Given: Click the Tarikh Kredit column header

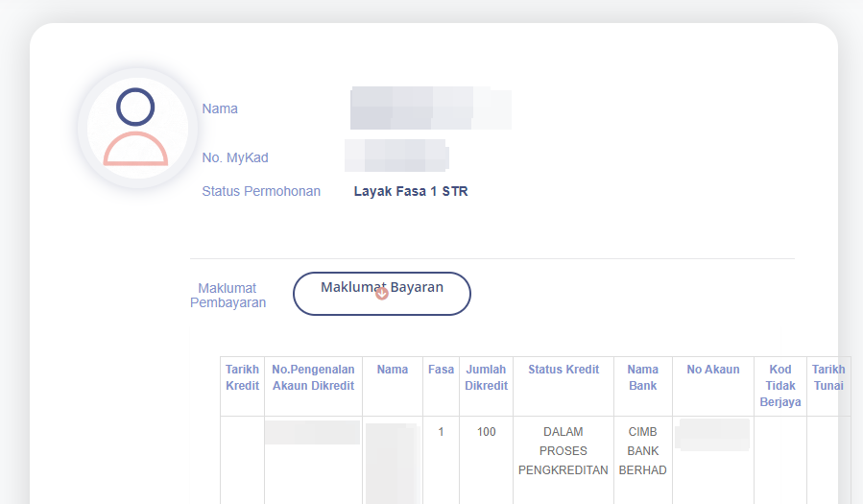Looking at the screenshot, I should click(242, 377).
